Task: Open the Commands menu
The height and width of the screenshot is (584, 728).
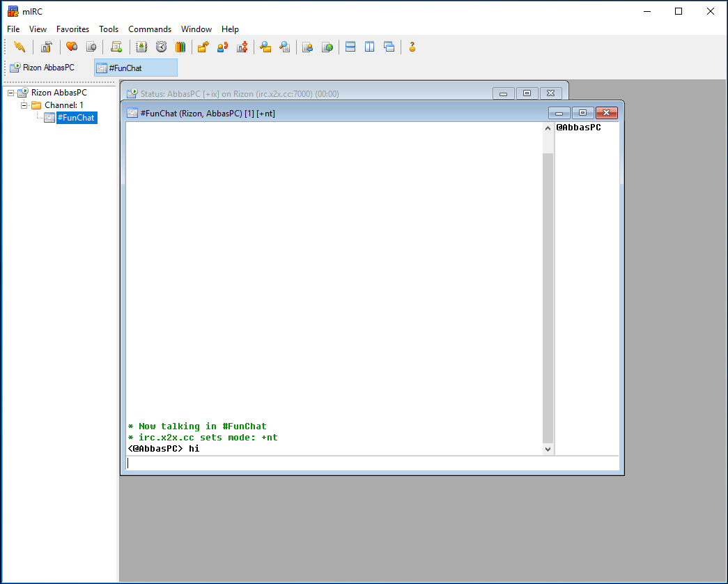Action: 150,29
